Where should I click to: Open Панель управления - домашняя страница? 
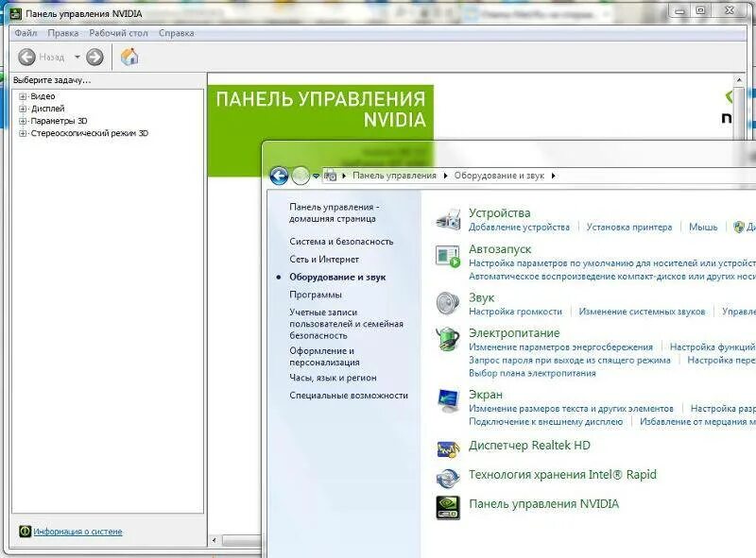coord(335,212)
